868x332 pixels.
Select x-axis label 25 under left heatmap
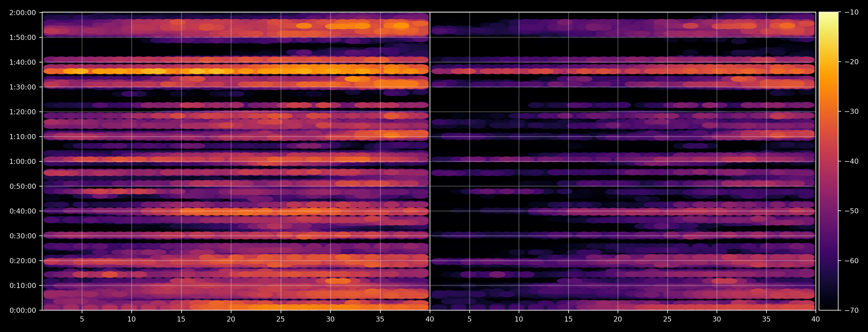(281, 319)
